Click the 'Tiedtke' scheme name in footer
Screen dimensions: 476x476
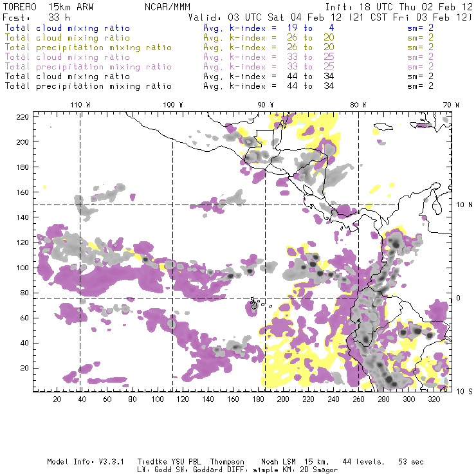(x=152, y=462)
